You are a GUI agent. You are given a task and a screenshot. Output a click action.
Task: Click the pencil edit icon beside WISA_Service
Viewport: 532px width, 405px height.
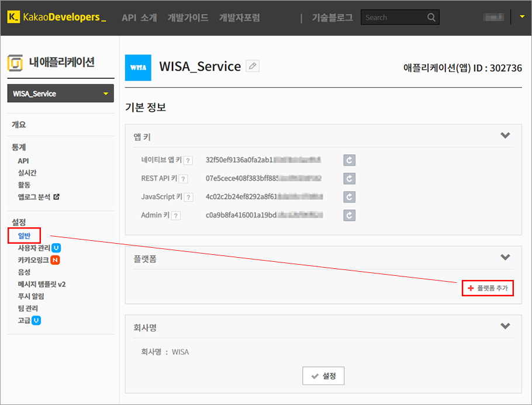tap(253, 66)
